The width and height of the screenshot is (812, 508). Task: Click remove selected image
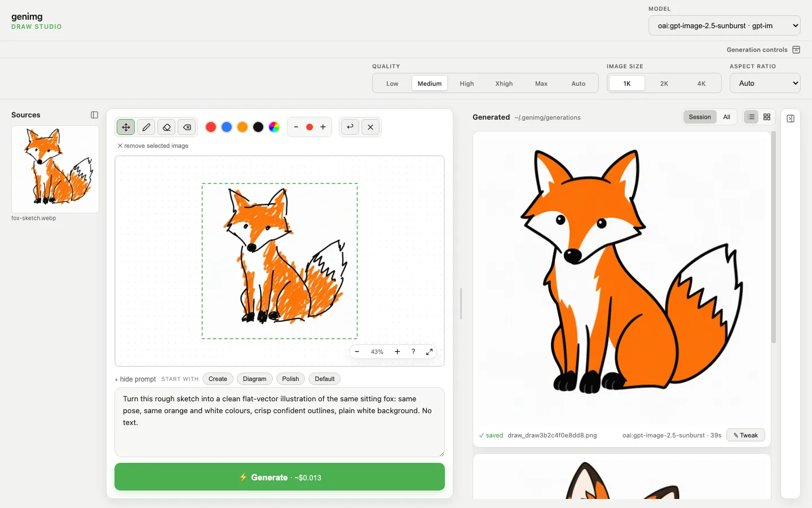(153, 146)
